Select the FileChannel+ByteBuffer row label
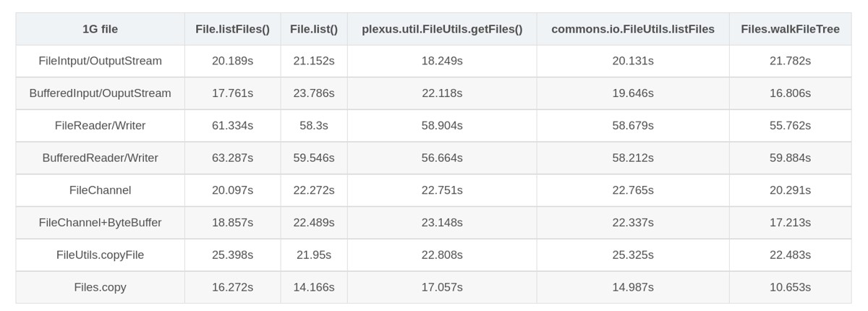Image resolution: width=868 pixels, height=311 pixels. pyautogui.click(x=100, y=222)
